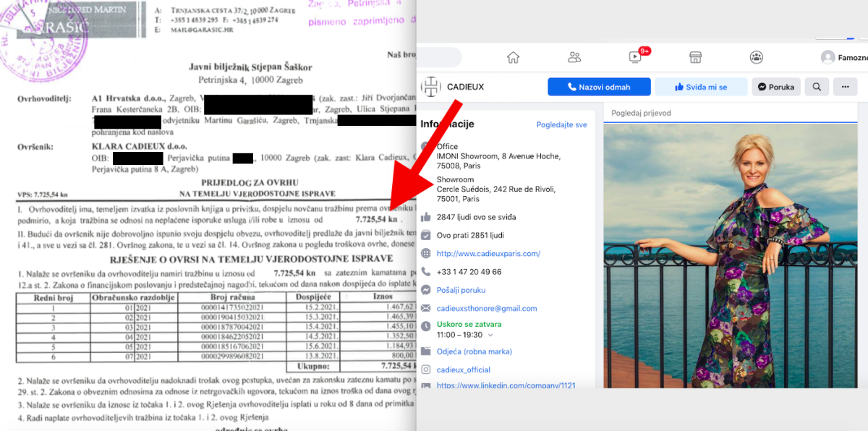Click the Pošalji poruku link

click(461, 290)
